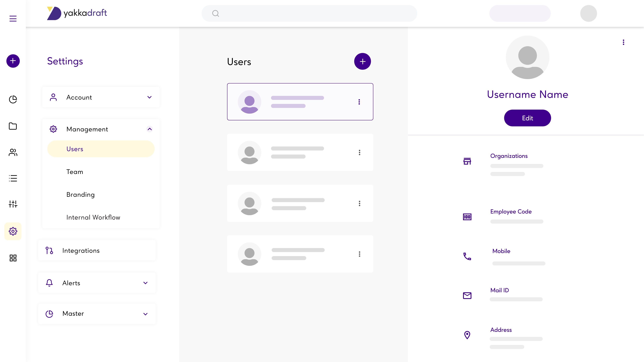Collapse the Management section

149,129
